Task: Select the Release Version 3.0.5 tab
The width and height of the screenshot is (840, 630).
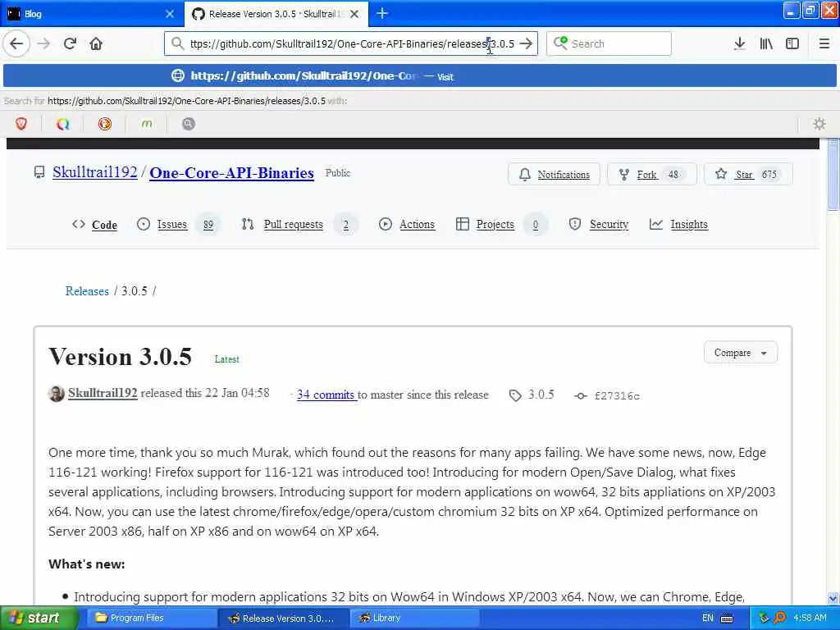Action: pos(276,14)
